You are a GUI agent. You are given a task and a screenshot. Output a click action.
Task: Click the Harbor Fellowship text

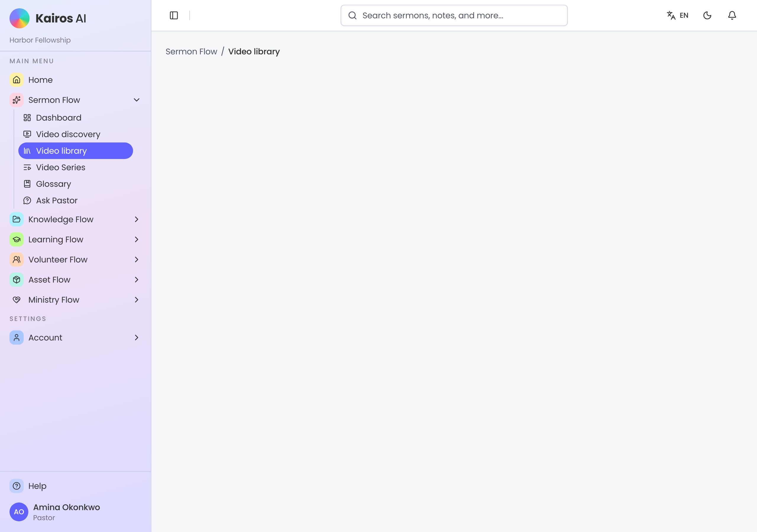(40, 40)
